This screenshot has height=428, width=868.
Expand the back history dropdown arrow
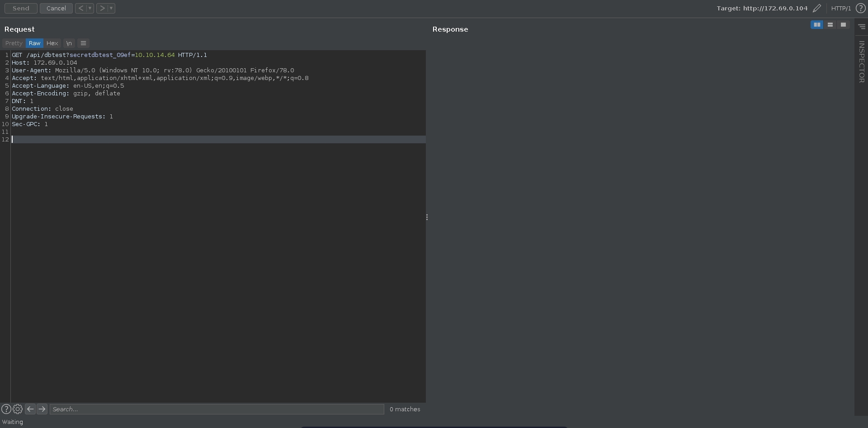(x=90, y=8)
